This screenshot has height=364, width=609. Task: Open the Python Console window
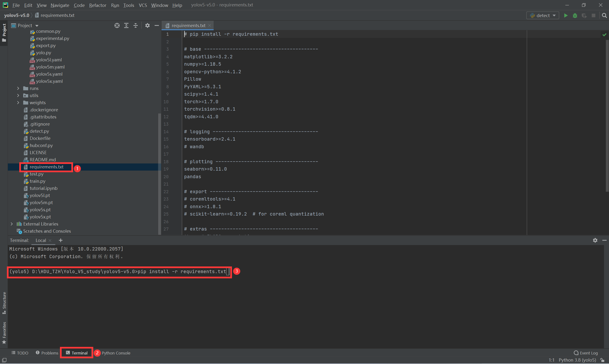coord(116,353)
